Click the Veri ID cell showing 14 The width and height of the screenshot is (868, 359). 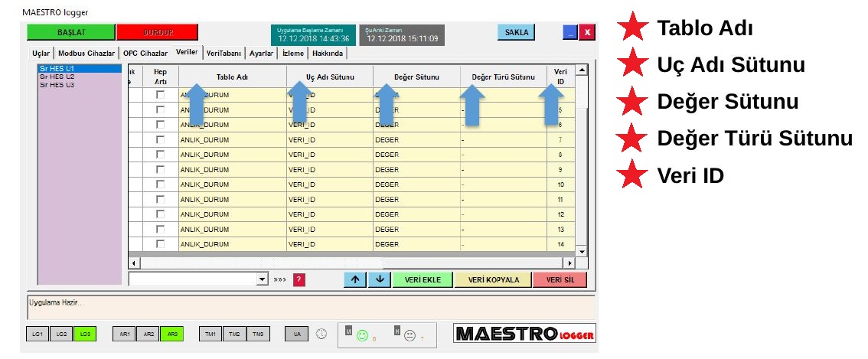pos(561,243)
